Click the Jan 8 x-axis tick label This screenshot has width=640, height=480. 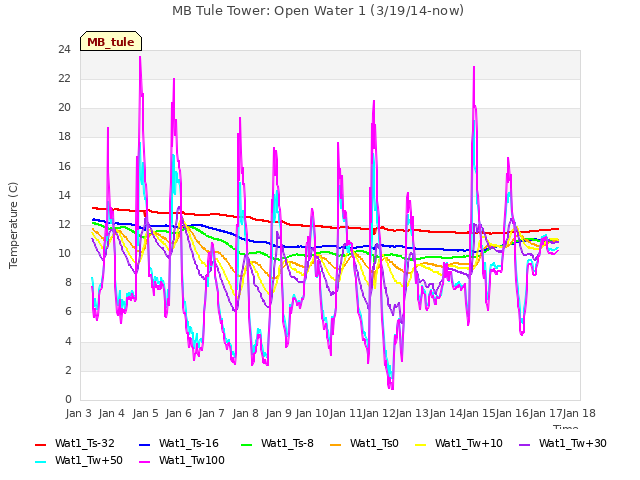tap(245, 413)
